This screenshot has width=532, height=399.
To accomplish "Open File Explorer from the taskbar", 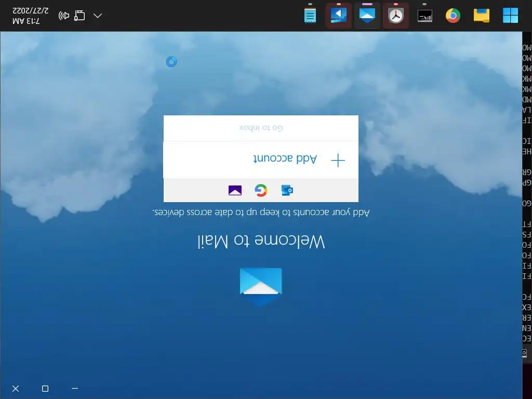I will pos(482,16).
